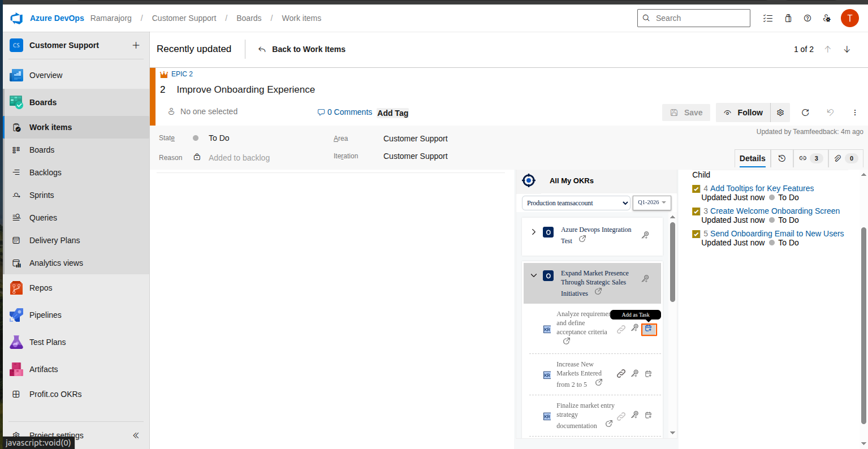Click Add as Task icon for Analyze requirements
The width and height of the screenshot is (868, 449).
coord(649,329)
